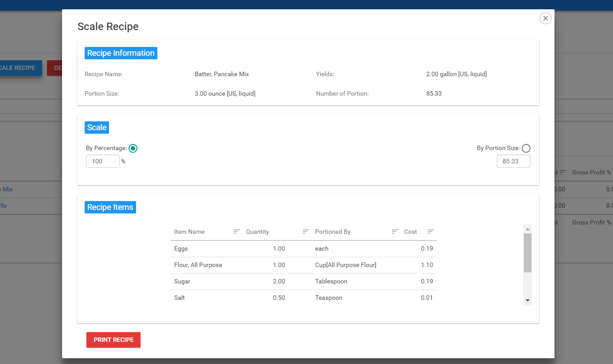Click the percentage input field showing 100
The height and width of the screenshot is (364, 613).
[103, 161]
